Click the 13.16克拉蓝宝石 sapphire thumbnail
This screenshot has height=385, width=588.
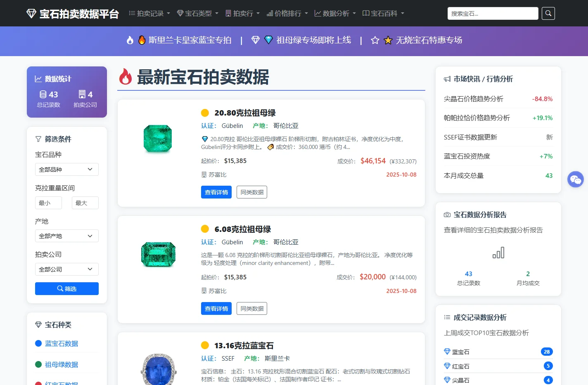[159, 369]
